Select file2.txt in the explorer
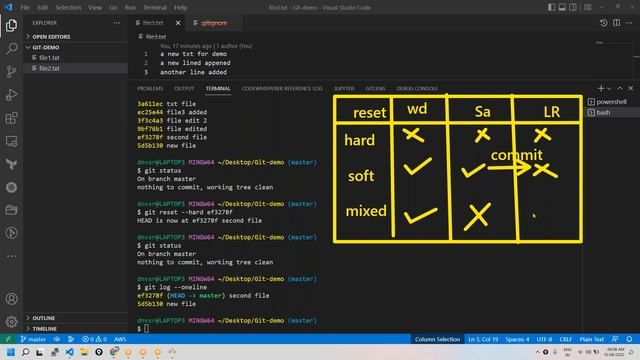 (x=76, y=68)
